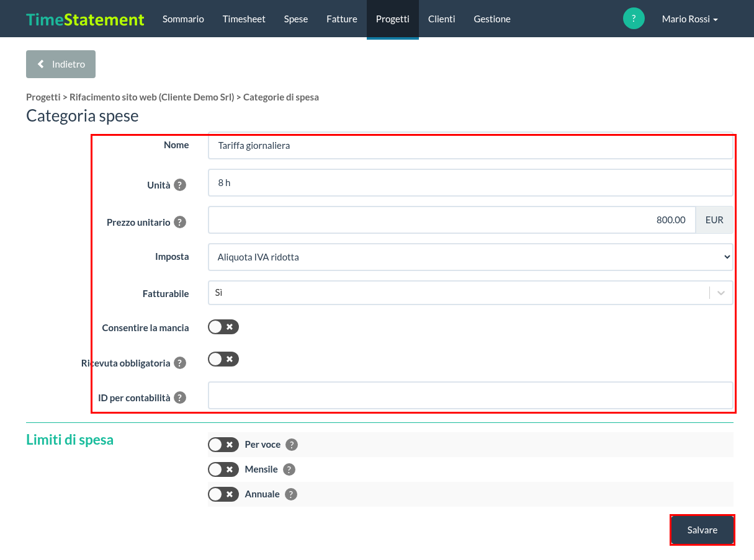
Task: Turn on the Per voce spending limit
Action: pyautogui.click(x=223, y=445)
